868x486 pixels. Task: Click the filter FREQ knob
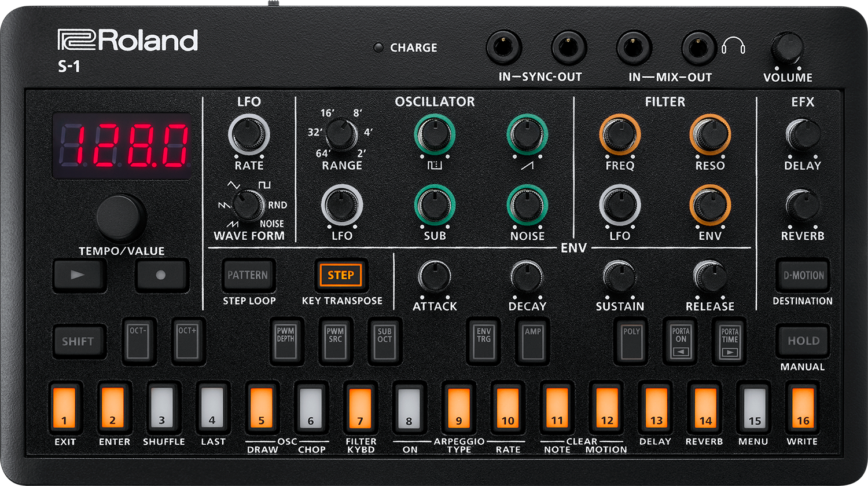pyautogui.click(x=619, y=134)
